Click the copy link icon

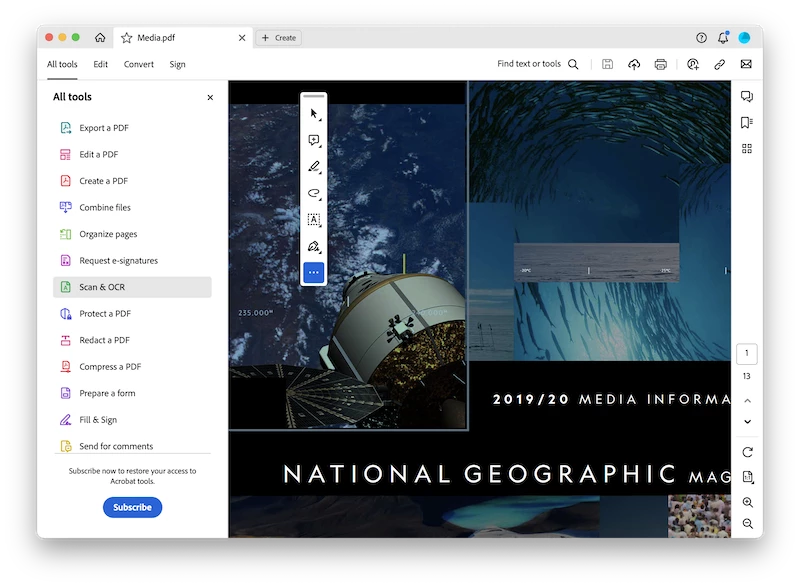pyautogui.click(x=719, y=64)
